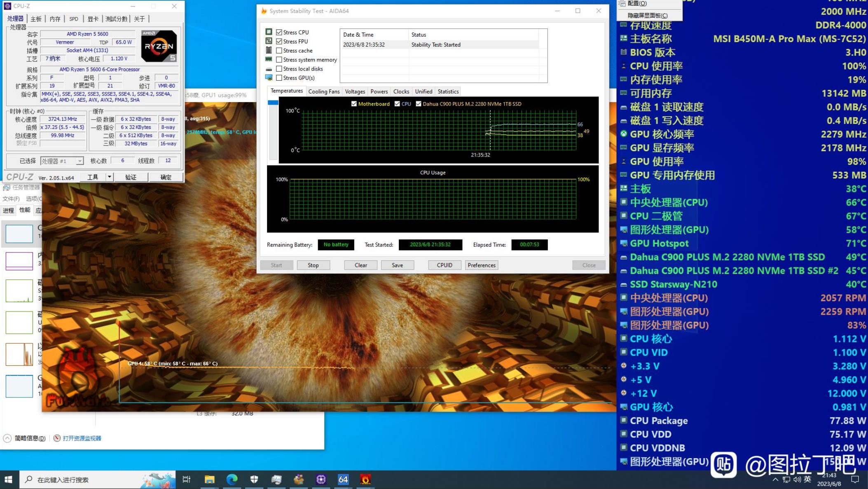Click 隐藏屏显面板 in the context menu
Screen dimensions: 868x489
(648, 16)
